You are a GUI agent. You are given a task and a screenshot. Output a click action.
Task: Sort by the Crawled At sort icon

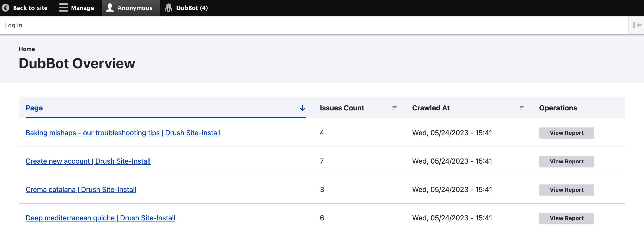[x=522, y=108]
